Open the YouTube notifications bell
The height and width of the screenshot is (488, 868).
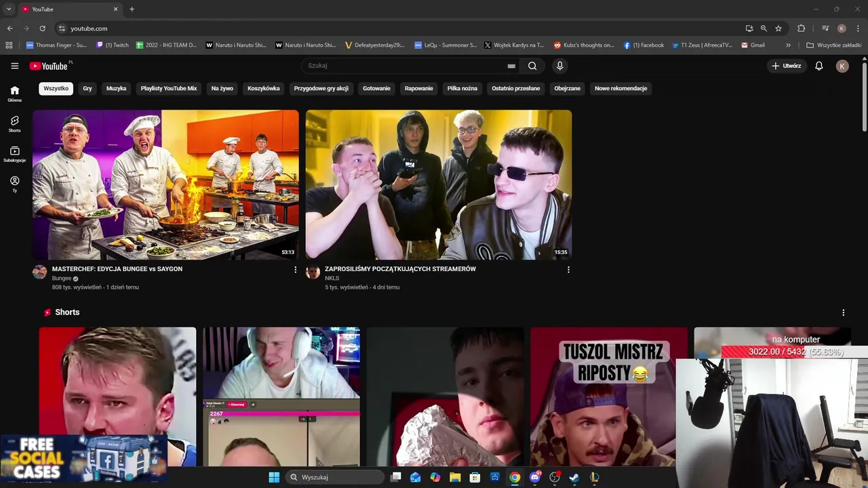point(818,66)
